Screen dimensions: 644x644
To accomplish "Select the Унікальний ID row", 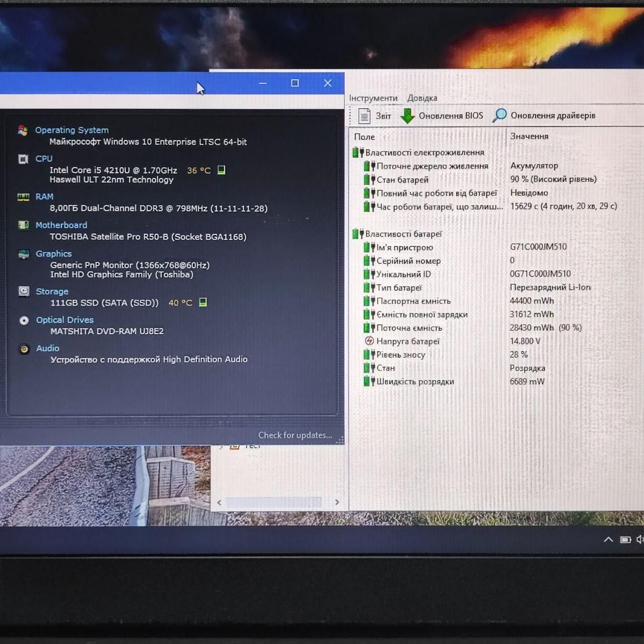I will (x=497, y=274).
